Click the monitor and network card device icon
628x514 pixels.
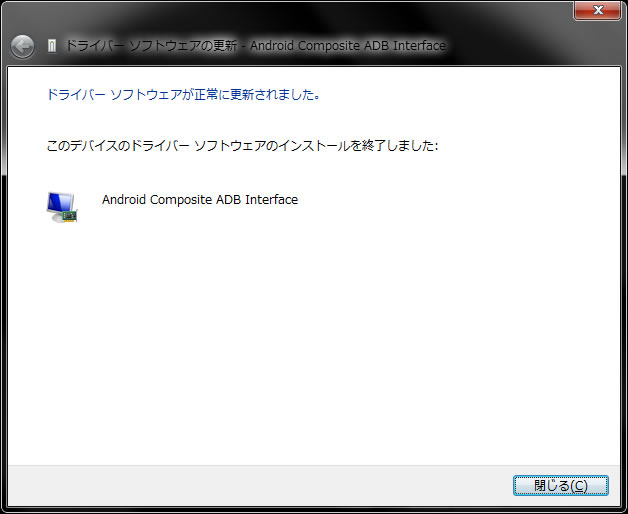pos(62,207)
